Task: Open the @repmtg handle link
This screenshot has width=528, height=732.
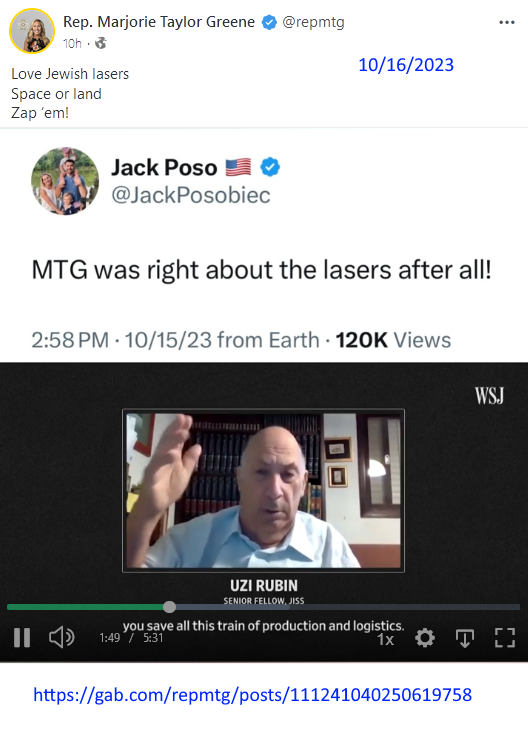Action: click(x=313, y=22)
